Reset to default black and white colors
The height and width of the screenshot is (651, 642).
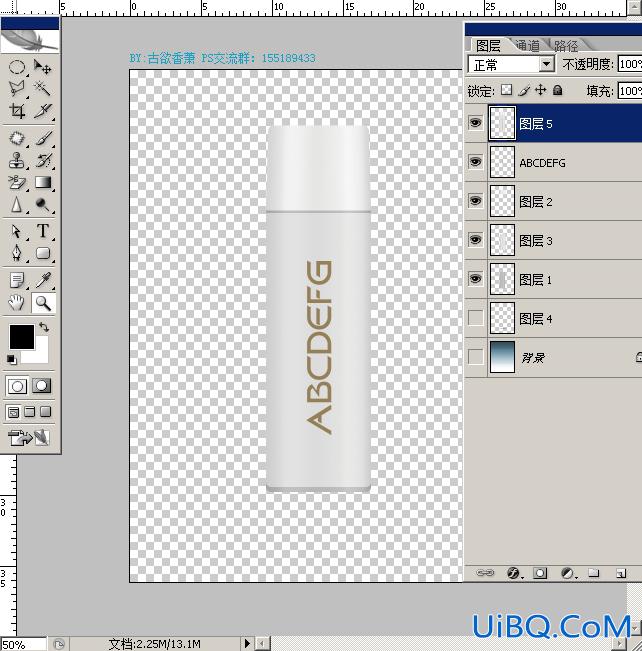[x=11, y=360]
